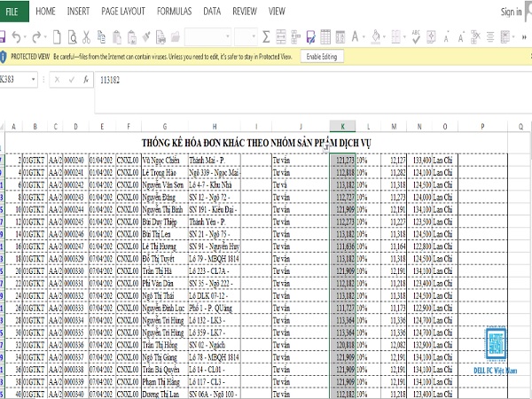Expand the Fill Color dropdown arrow

(x=385, y=36)
